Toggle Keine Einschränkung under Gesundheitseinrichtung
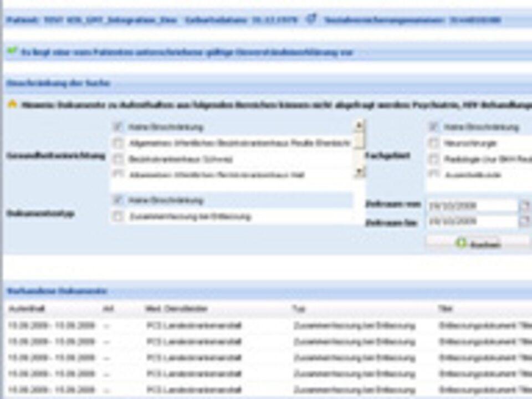 click(118, 127)
